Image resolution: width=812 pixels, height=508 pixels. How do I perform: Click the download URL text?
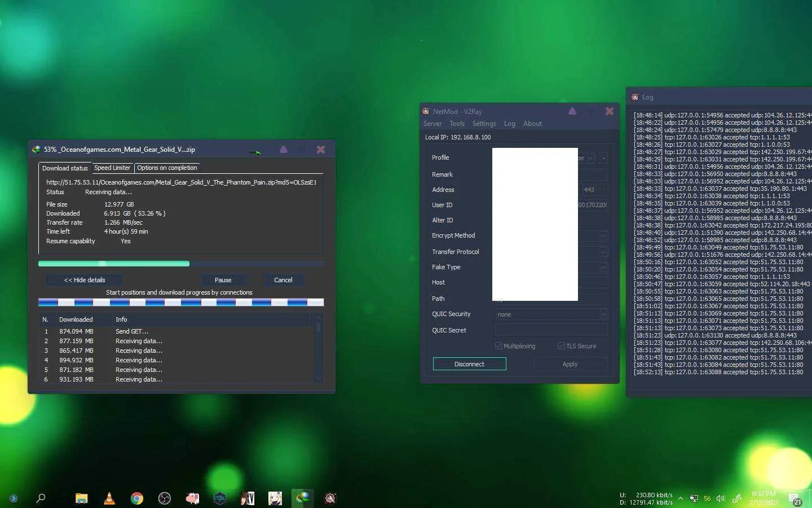tap(181, 182)
